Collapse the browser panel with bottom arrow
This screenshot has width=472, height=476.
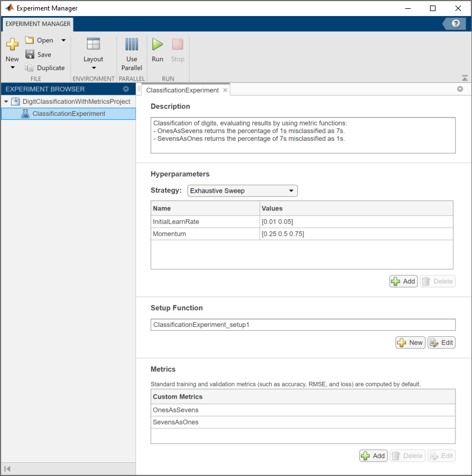click(x=8, y=469)
